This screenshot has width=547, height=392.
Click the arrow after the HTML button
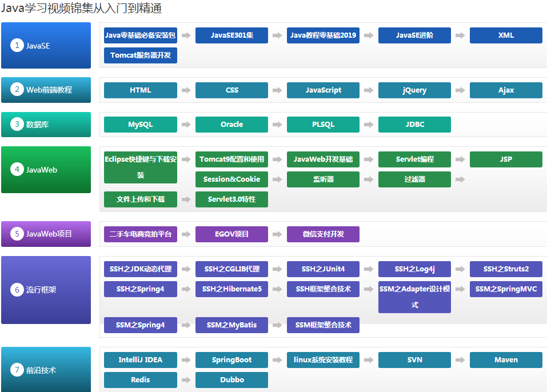click(186, 90)
